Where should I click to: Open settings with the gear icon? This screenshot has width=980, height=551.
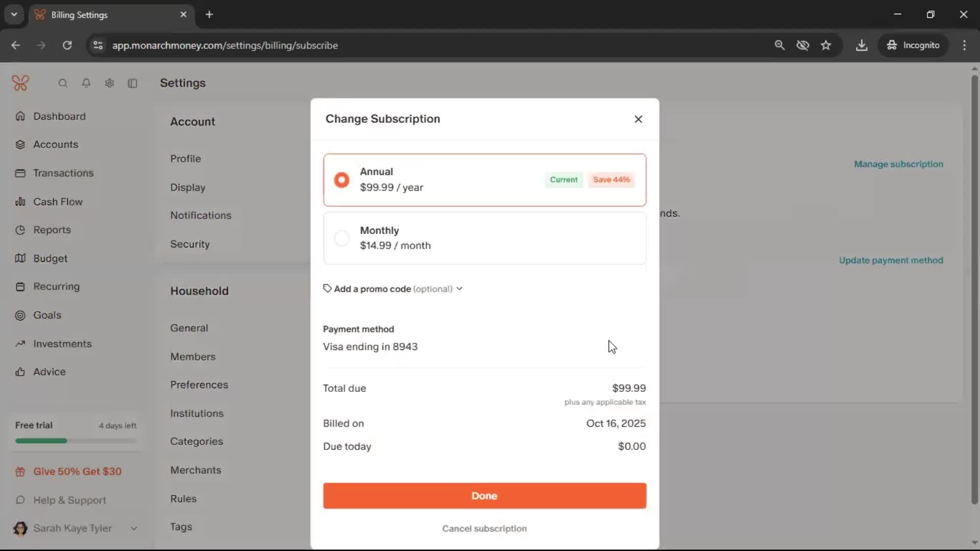109,83
